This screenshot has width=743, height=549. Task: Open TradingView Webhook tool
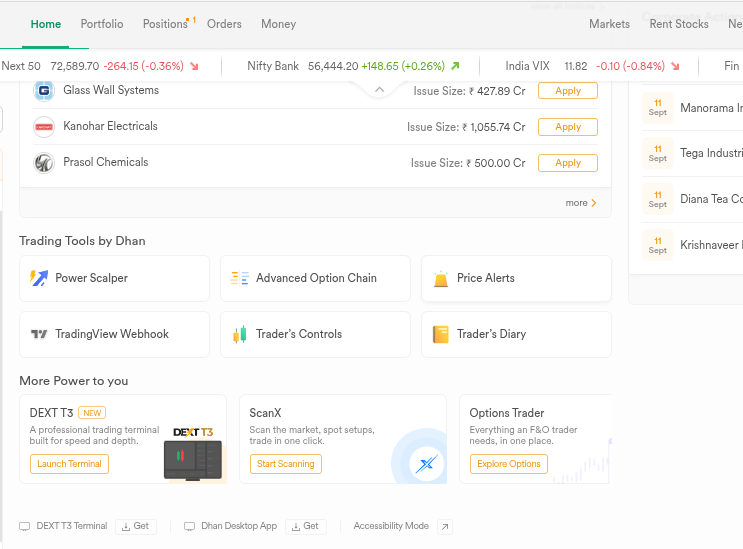tap(114, 334)
